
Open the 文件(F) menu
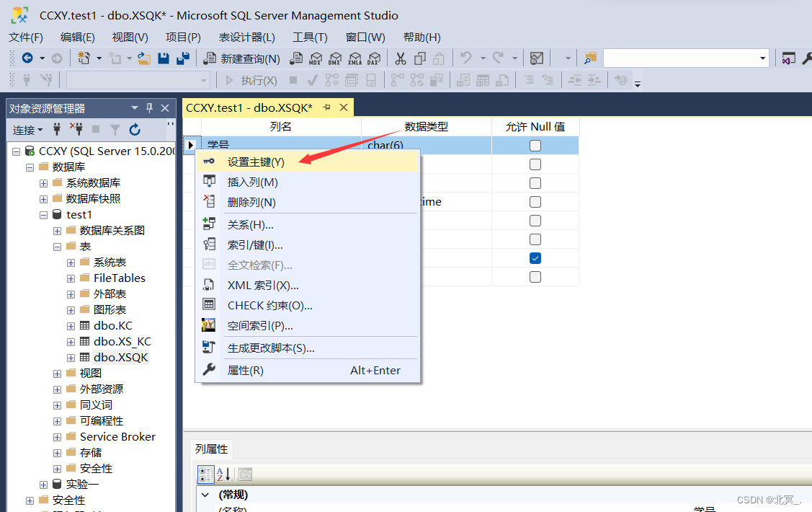click(x=26, y=37)
